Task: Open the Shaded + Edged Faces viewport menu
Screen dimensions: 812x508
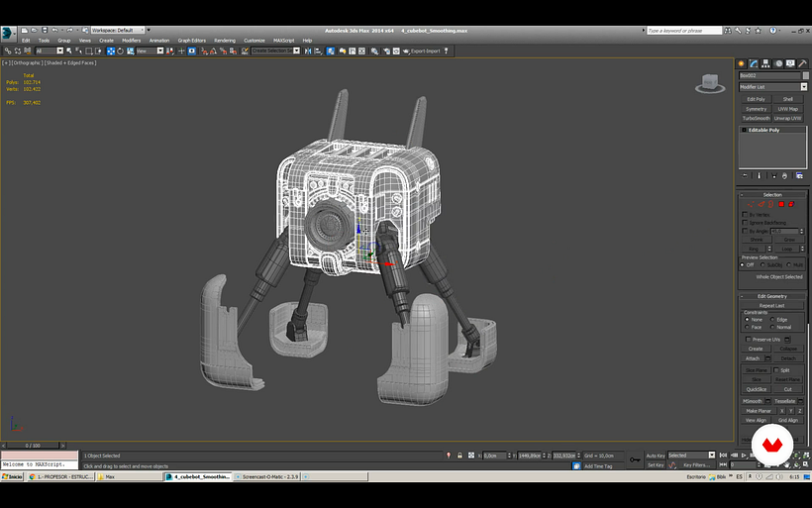Action: pyautogui.click(x=70, y=62)
